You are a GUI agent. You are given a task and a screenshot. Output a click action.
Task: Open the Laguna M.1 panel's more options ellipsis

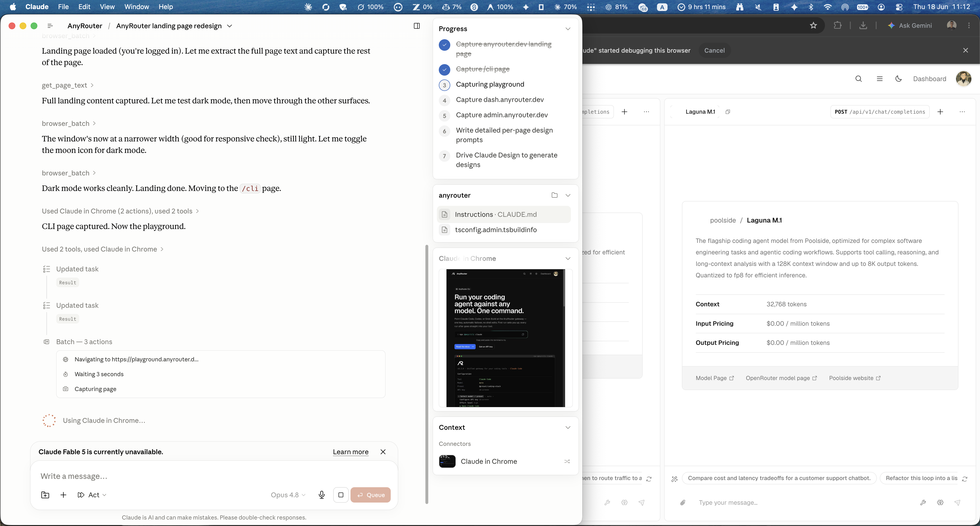coord(962,112)
